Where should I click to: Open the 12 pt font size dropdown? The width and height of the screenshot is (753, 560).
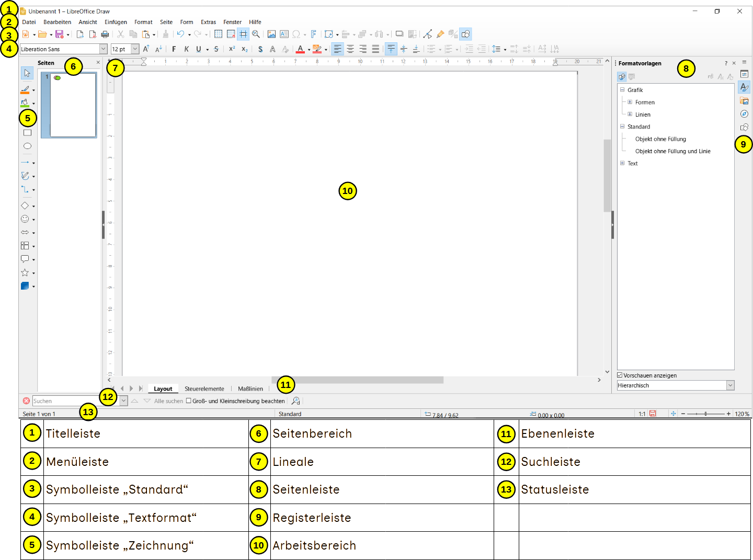pyautogui.click(x=135, y=49)
